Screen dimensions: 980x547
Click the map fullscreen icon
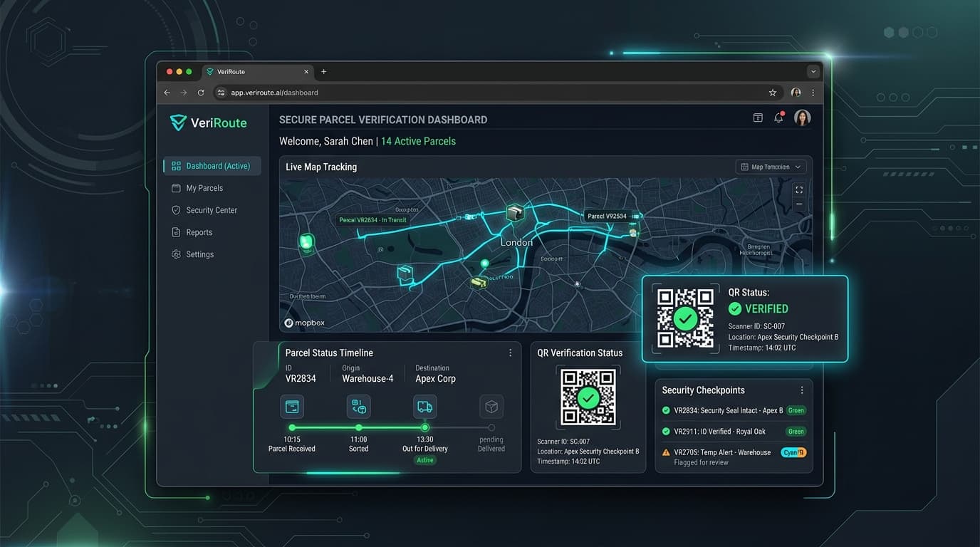[x=799, y=189]
